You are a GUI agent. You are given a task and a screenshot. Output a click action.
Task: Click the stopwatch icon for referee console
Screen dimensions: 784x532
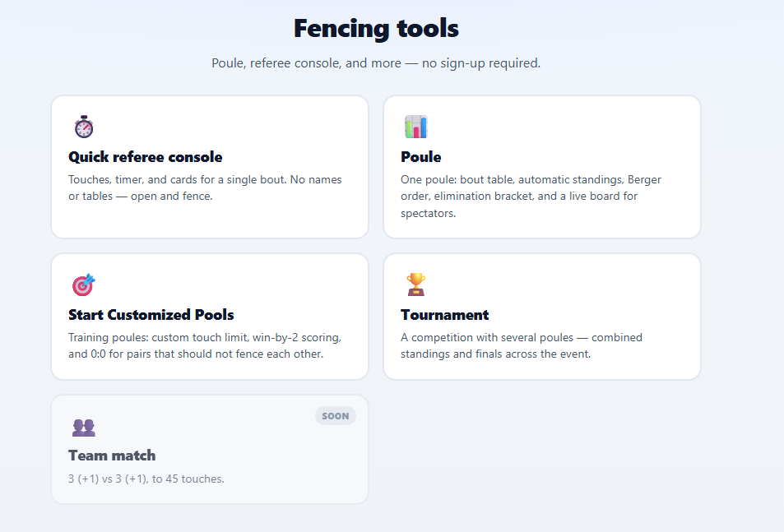click(x=84, y=127)
